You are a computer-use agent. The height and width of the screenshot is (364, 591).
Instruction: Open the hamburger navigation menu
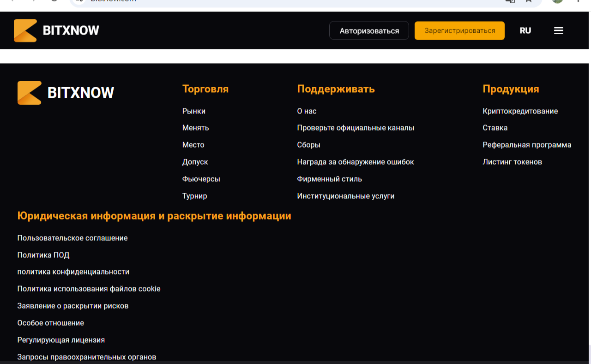[559, 30]
